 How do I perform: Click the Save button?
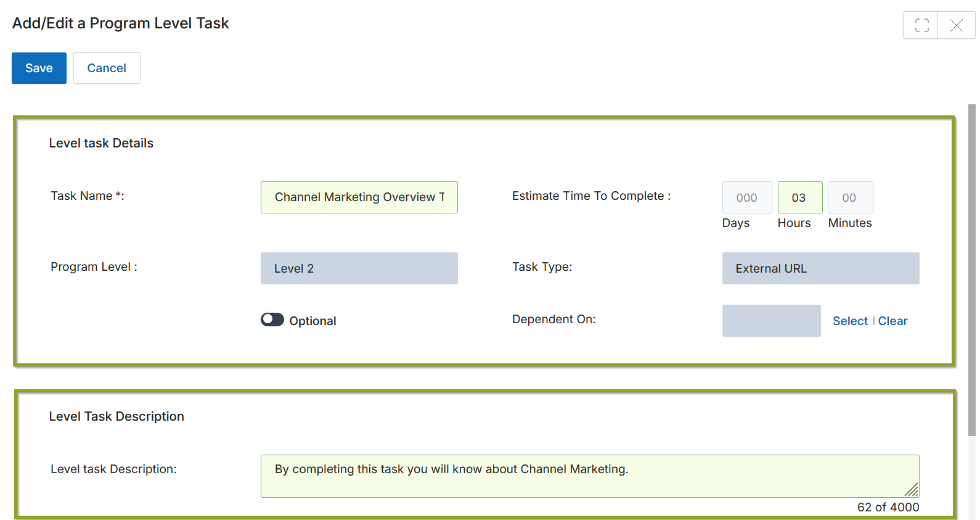tap(39, 68)
